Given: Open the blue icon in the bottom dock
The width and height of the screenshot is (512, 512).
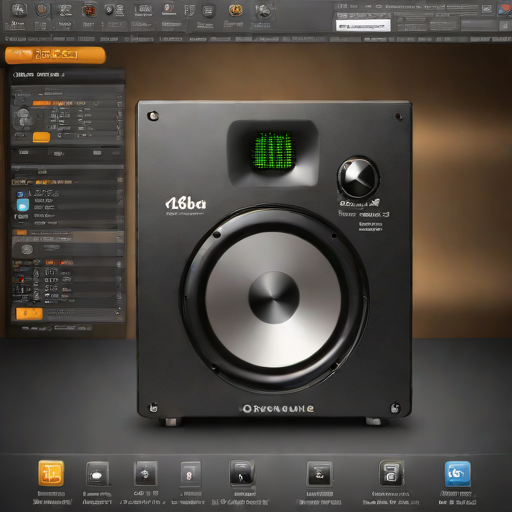Looking at the screenshot, I should (x=458, y=474).
